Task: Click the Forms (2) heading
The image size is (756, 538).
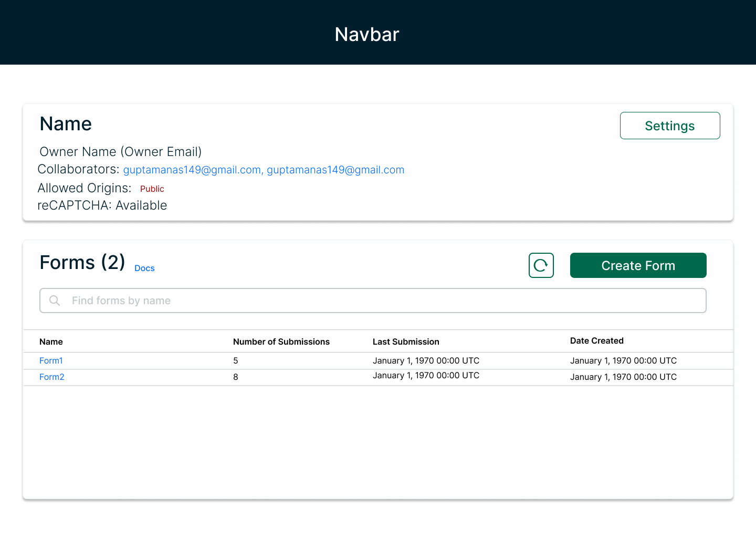Action: pyautogui.click(x=82, y=262)
